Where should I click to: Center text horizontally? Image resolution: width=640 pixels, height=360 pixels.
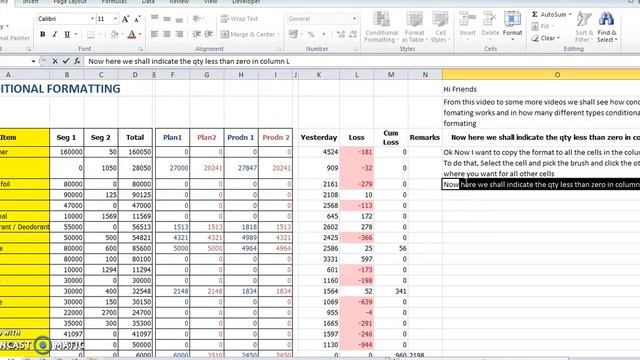167,34
